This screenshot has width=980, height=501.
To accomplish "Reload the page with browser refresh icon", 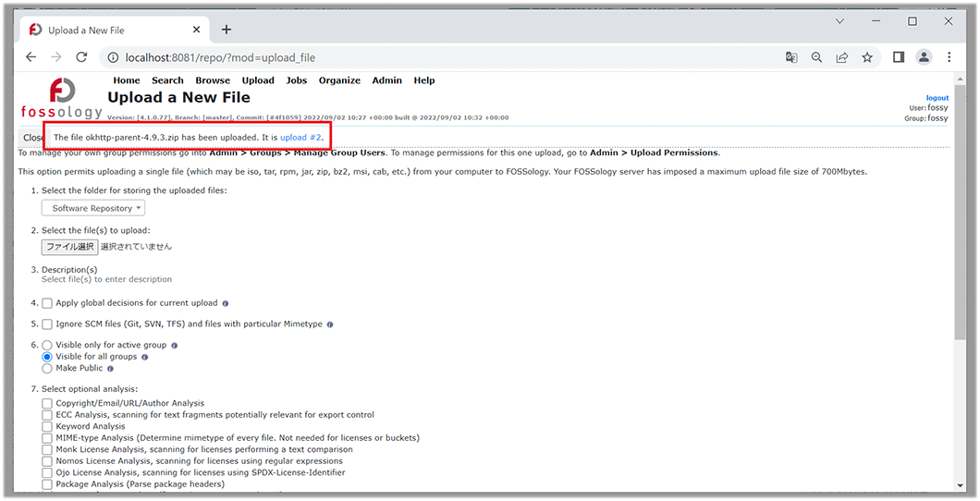I will [81, 57].
